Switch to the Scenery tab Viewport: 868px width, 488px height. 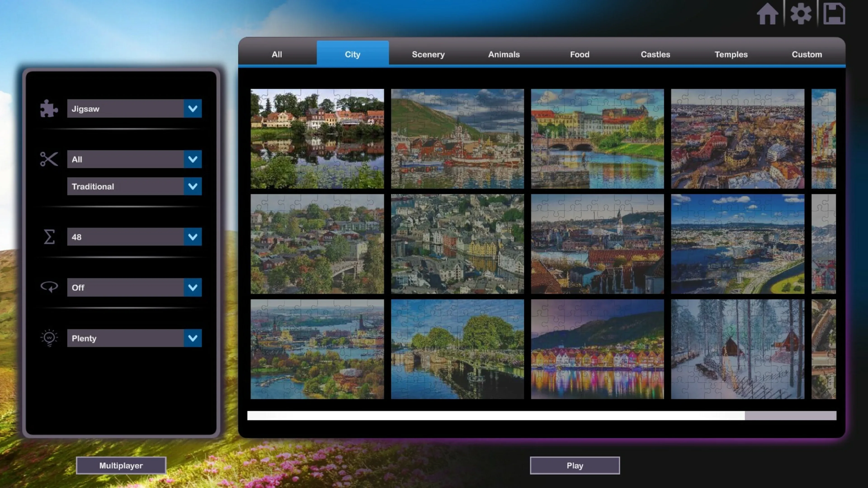(x=428, y=54)
